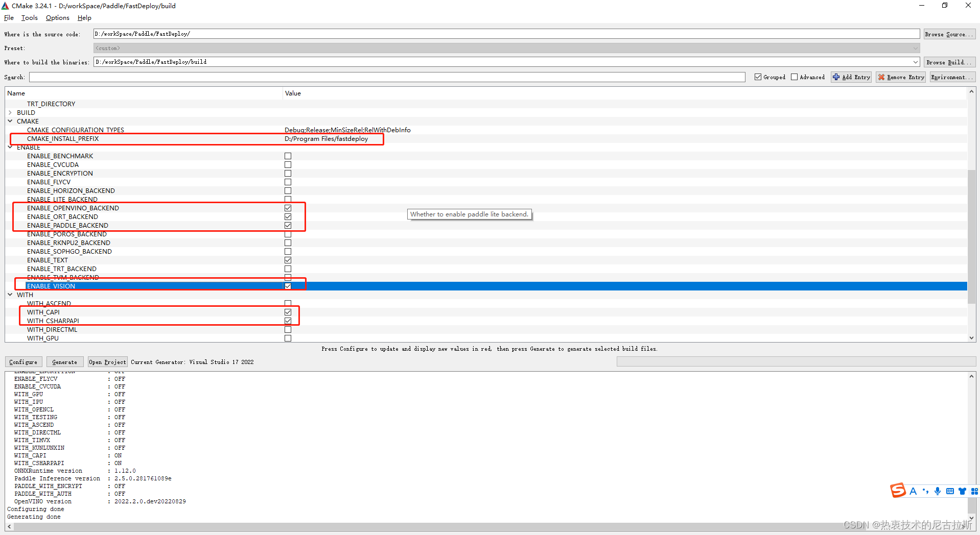Collapse the CMAKE group
This screenshot has height=535, width=980.
pos(10,121)
